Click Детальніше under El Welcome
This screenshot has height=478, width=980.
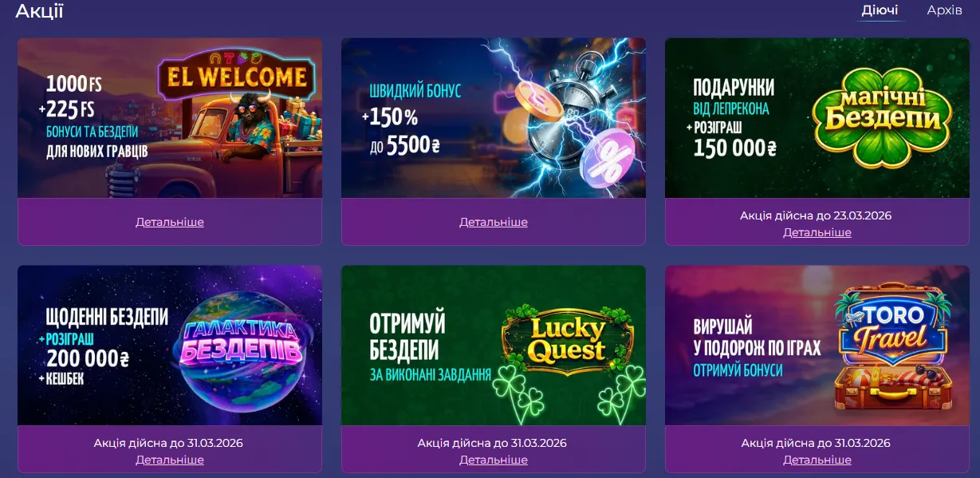click(x=170, y=222)
